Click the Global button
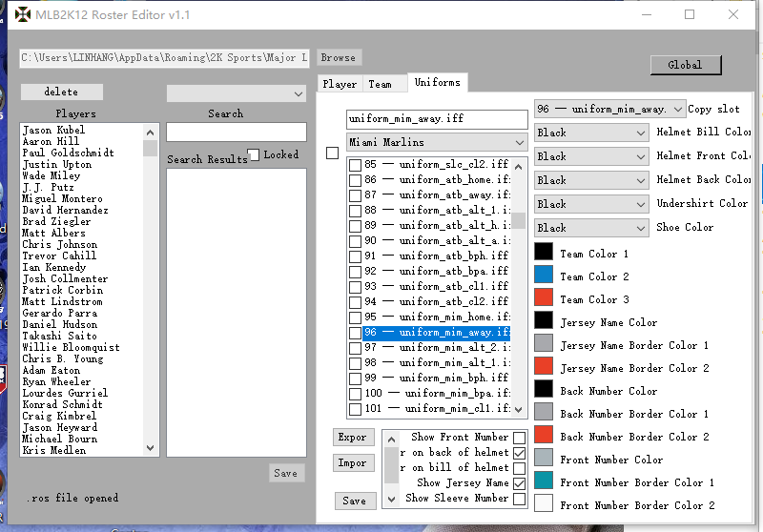The image size is (763, 532). [685, 65]
